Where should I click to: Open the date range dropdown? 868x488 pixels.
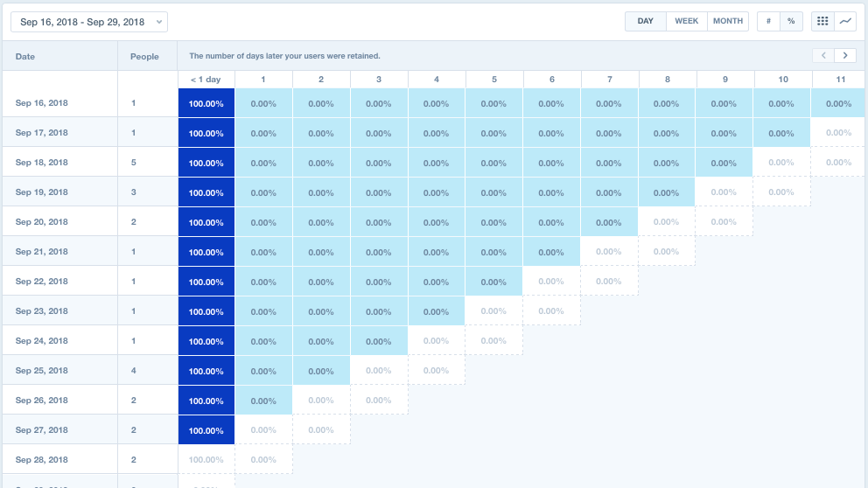tap(89, 22)
